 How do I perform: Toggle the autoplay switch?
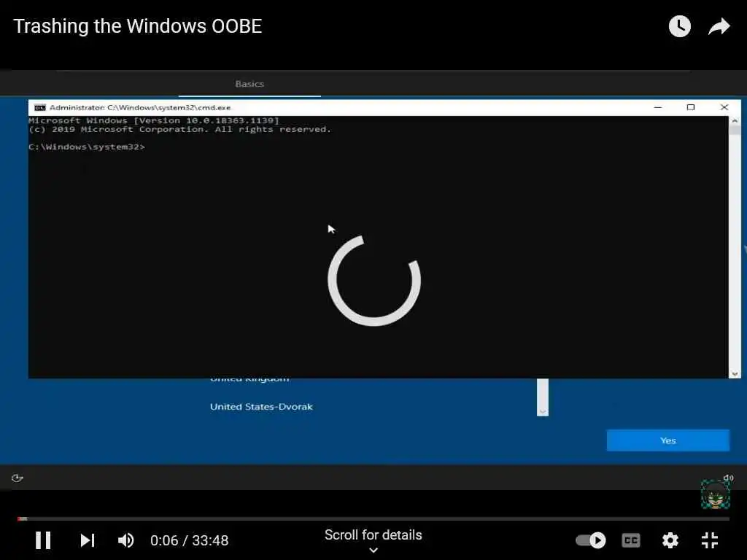coord(591,540)
